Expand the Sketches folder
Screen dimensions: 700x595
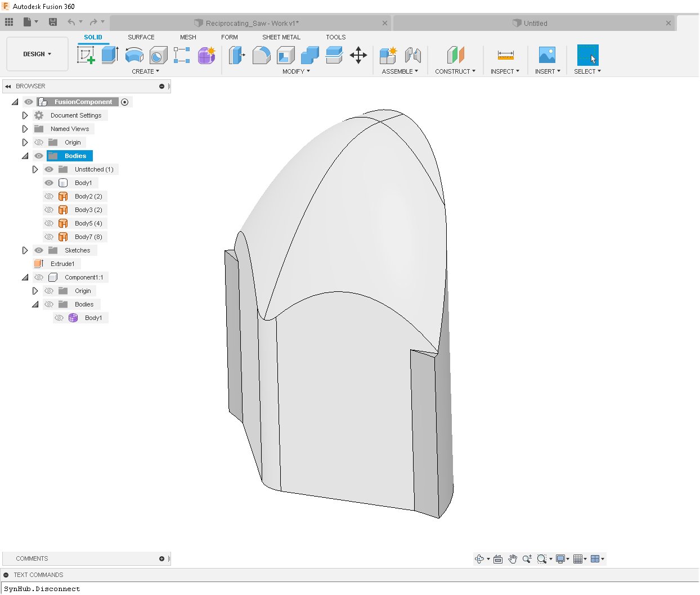[25, 250]
